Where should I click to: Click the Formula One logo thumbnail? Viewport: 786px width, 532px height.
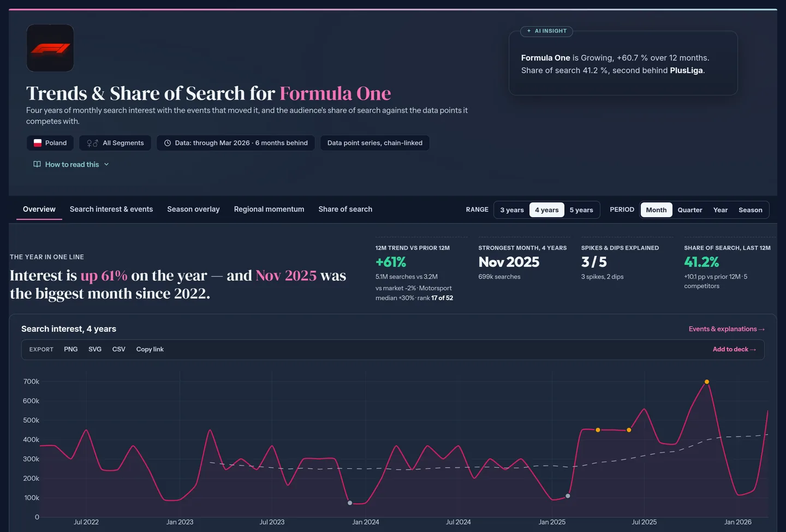[x=50, y=48]
